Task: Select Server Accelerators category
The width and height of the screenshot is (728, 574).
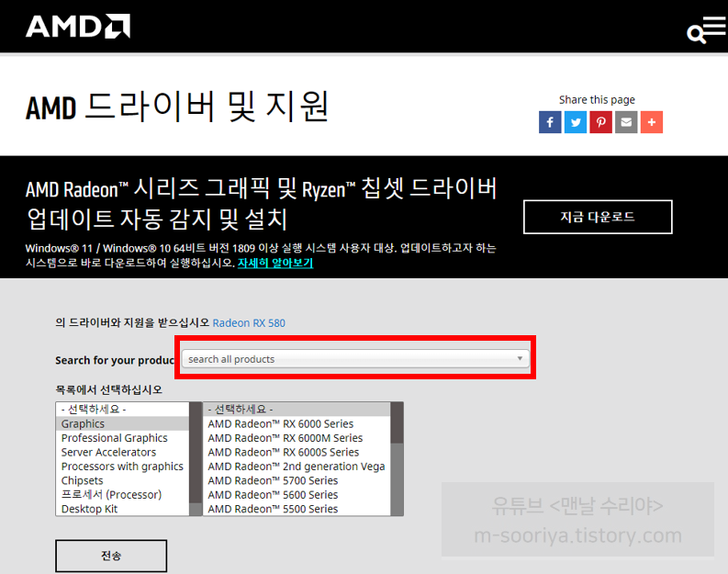Action: tap(123, 452)
